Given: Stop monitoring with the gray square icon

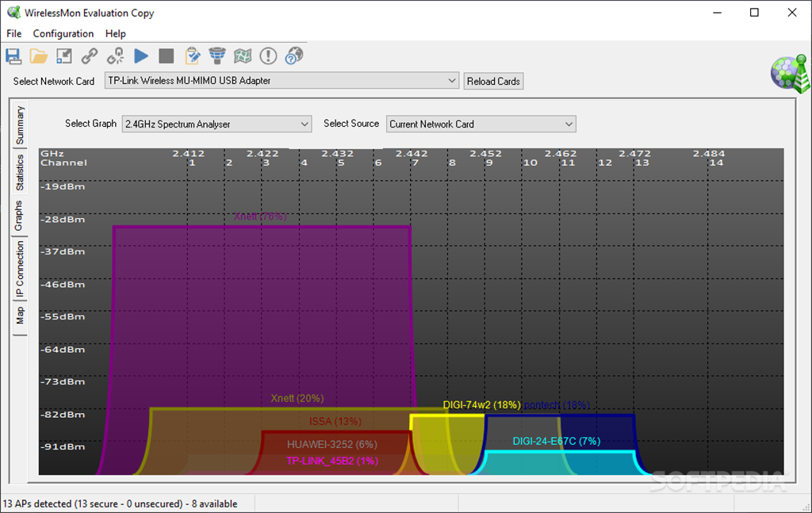Looking at the screenshot, I should (167, 56).
